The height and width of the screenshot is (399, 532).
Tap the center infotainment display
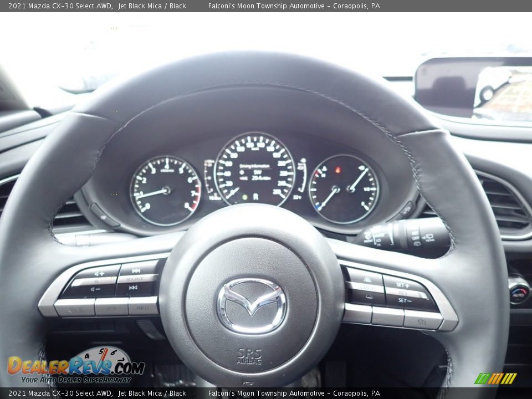tap(474, 88)
